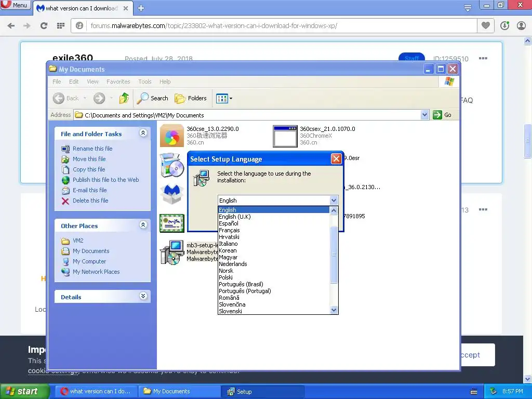Open the Help menu in My Documents
532x399 pixels.
(x=165, y=82)
